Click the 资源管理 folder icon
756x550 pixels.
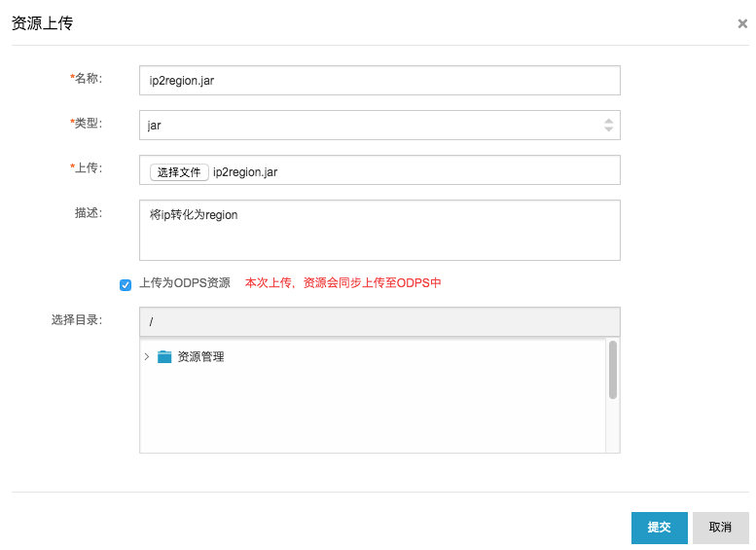(x=164, y=356)
